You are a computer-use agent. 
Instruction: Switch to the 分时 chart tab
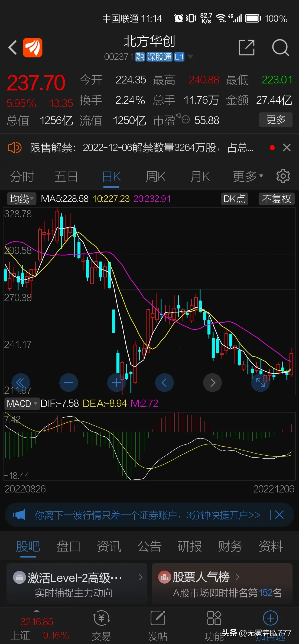pyautogui.click(x=22, y=177)
